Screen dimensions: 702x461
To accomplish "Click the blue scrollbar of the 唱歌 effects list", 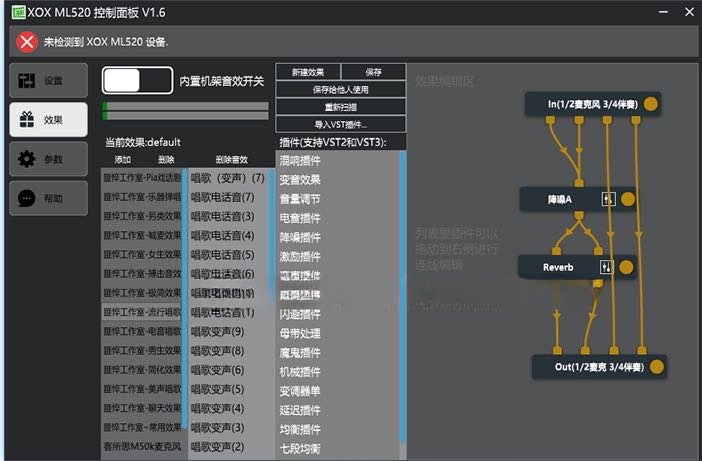I will [272, 236].
